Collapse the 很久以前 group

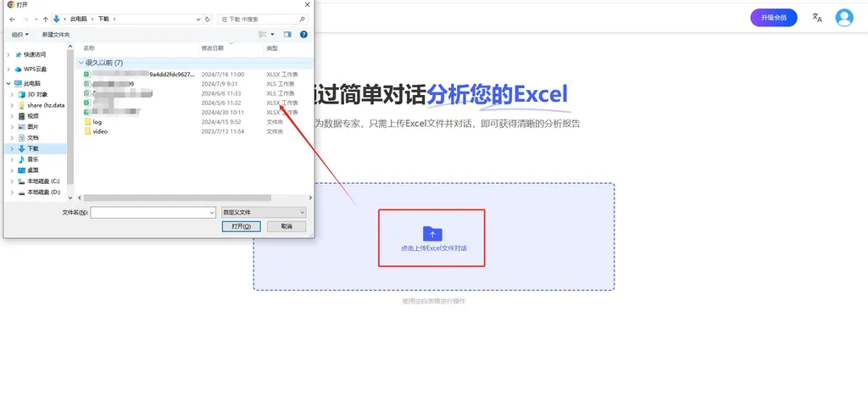[x=81, y=63]
